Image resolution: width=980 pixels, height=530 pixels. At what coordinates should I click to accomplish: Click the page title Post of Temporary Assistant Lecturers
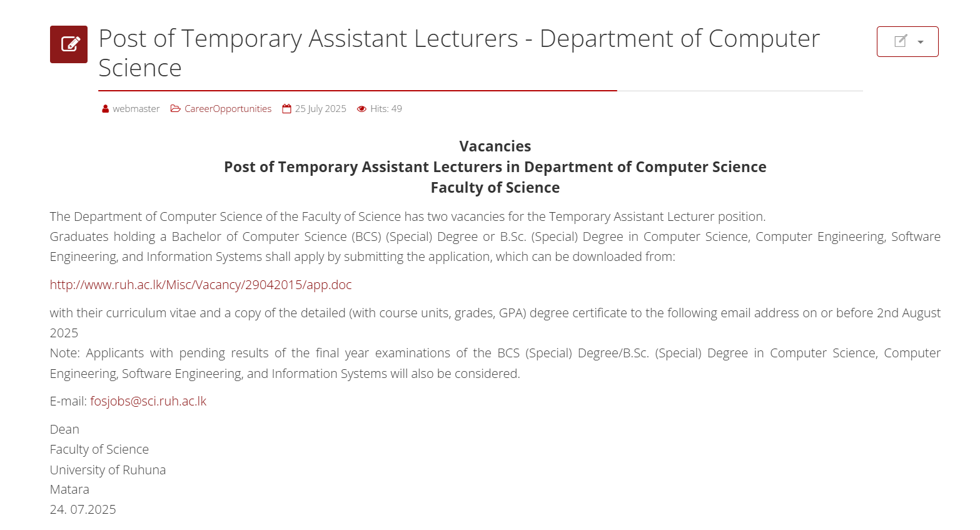tap(459, 53)
